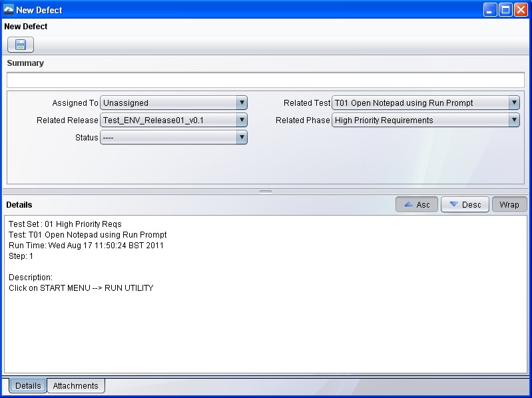Expand the Related Phase combo box
Screen dimensions: 532x398
[425, 120]
